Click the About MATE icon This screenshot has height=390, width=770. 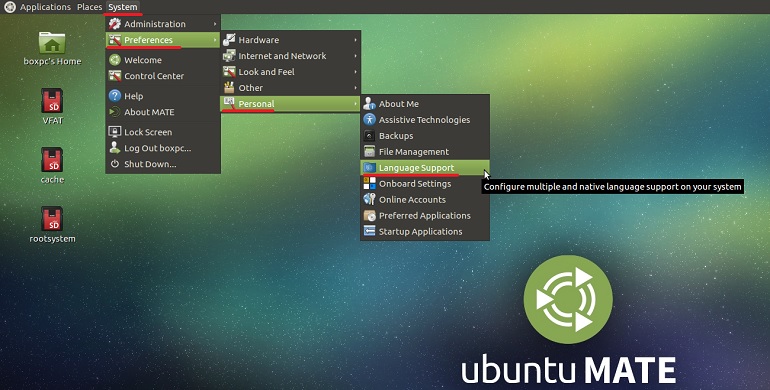(115, 112)
